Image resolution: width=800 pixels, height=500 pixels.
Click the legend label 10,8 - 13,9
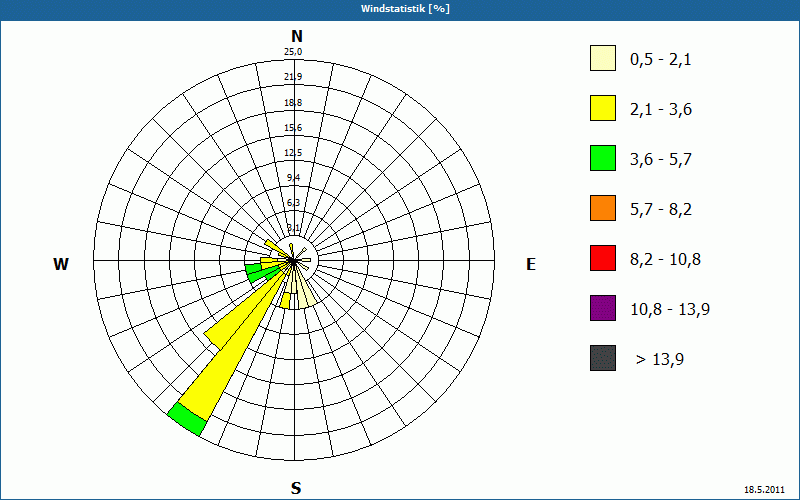(670, 310)
